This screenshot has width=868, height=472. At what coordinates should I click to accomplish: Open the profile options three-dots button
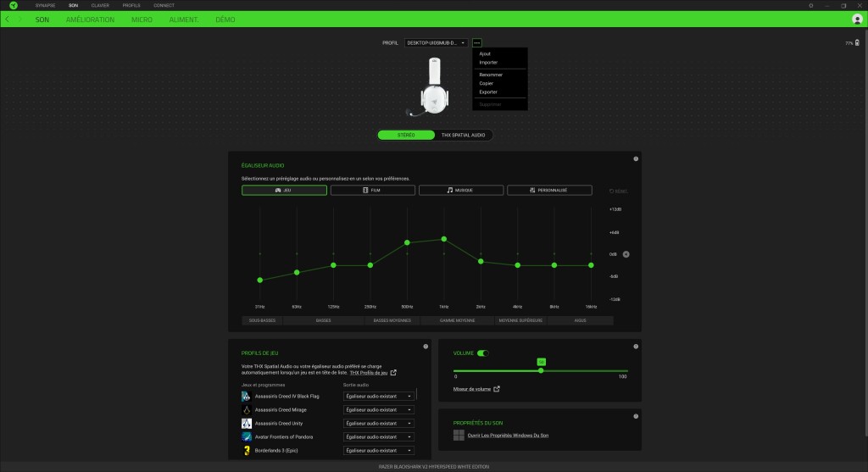click(x=476, y=42)
